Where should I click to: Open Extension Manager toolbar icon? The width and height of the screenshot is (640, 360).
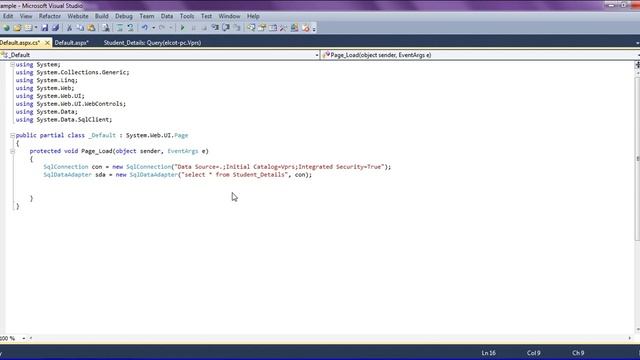click(305, 28)
